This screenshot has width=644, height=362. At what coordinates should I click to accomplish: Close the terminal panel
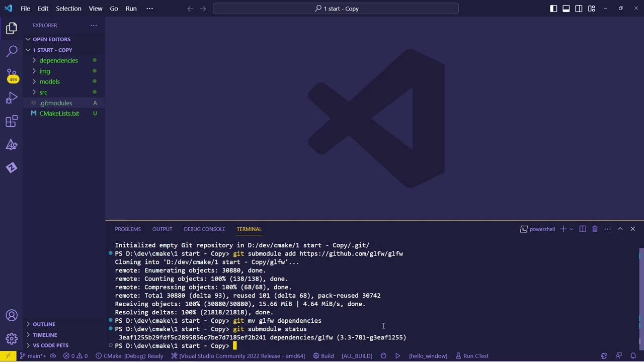pos(633,229)
